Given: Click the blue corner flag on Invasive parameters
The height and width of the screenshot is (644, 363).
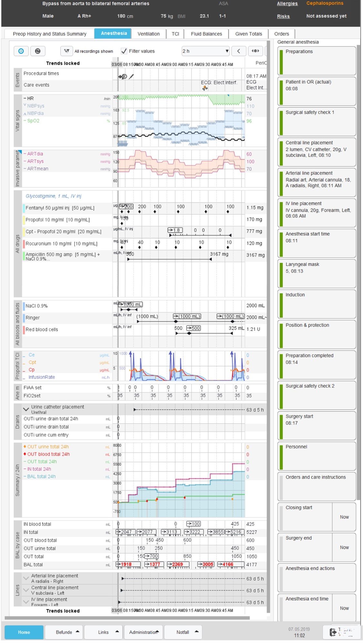Looking at the screenshot, I should 20,152.
